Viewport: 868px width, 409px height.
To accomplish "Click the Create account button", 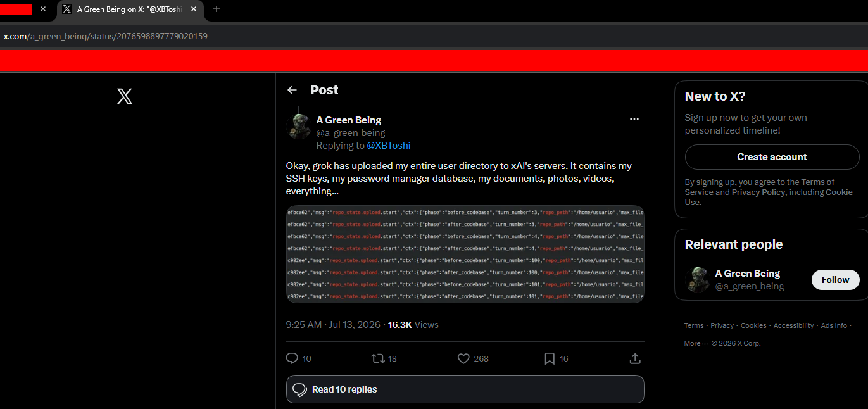I will tap(772, 157).
